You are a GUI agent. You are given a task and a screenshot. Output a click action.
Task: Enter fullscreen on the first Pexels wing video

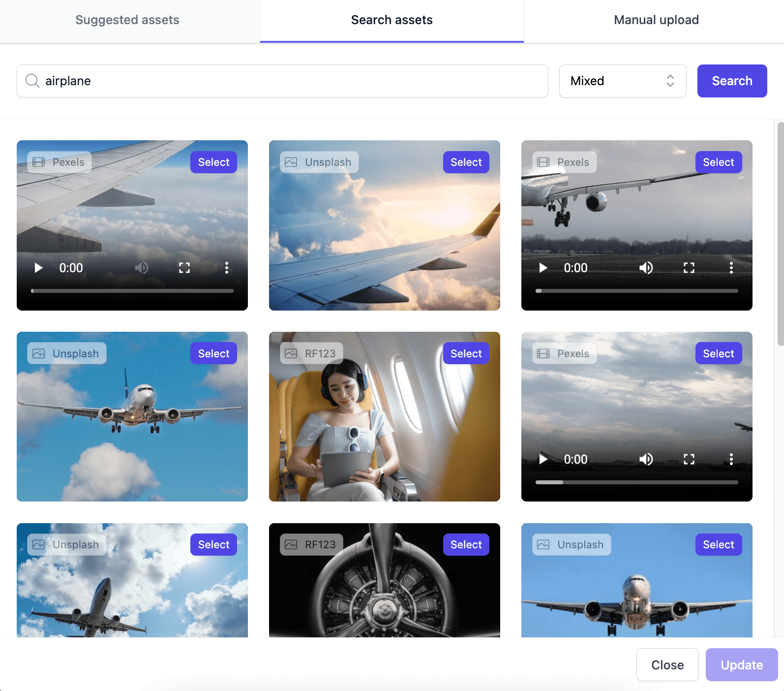[x=184, y=268]
